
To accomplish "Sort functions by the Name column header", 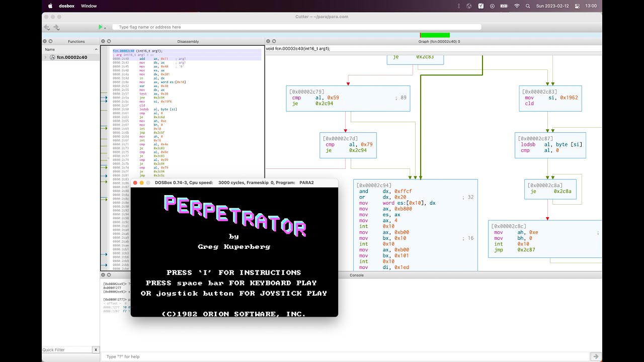I will [x=70, y=49].
